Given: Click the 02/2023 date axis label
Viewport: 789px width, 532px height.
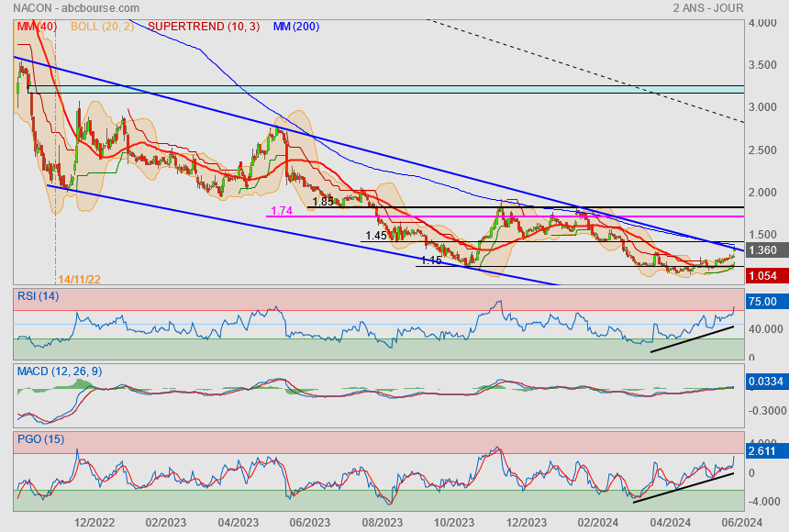Looking at the screenshot, I should click(x=165, y=523).
